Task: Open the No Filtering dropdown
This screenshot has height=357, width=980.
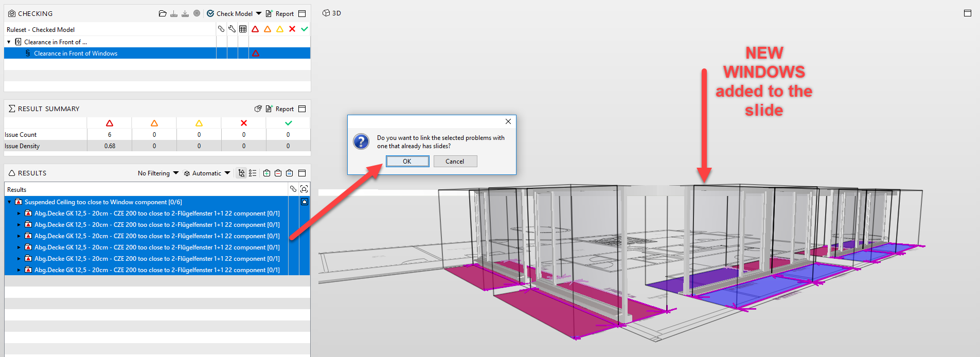Action: tap(158, 173)
